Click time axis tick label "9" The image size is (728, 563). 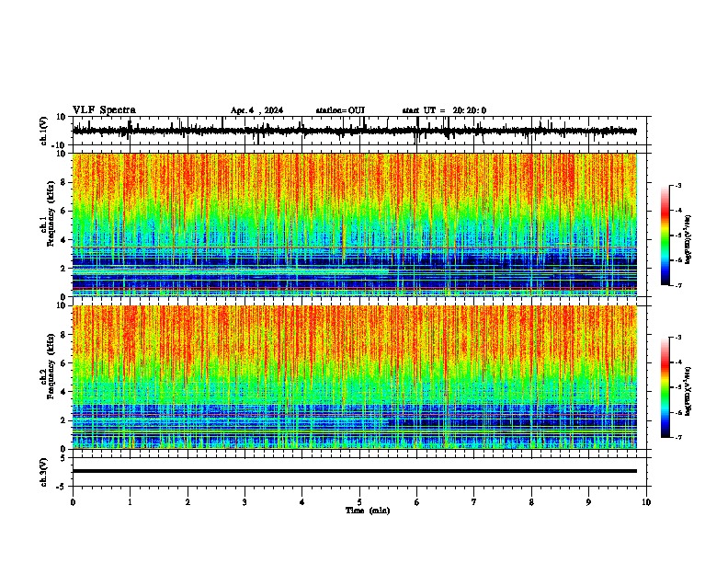[588, 502]
